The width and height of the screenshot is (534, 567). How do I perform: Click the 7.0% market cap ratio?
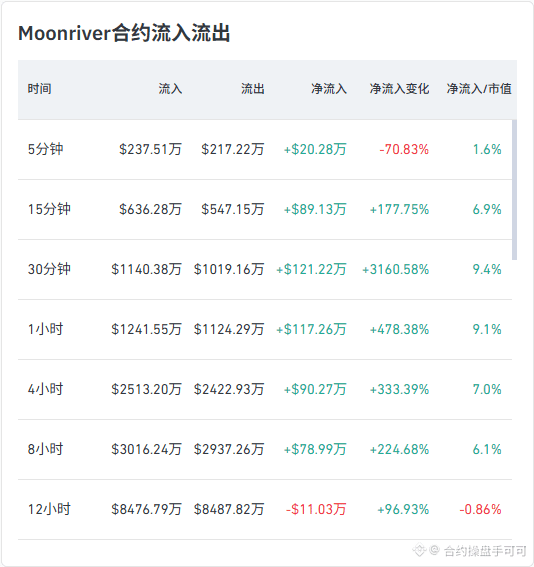(487, 389)
